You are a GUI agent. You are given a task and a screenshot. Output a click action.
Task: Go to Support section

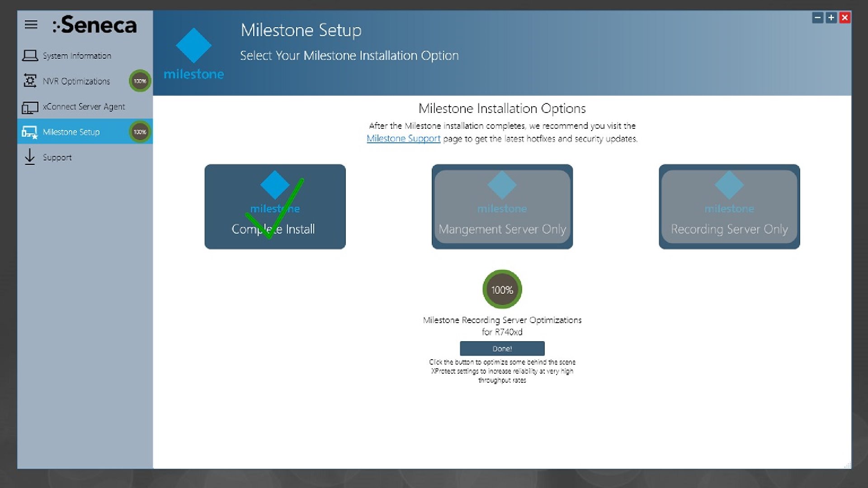[x=57, y=157]
